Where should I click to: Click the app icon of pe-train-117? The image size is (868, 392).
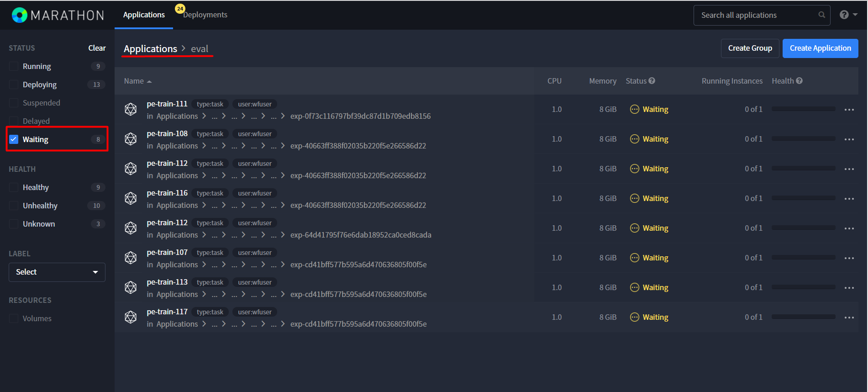(x=131, y=317)
